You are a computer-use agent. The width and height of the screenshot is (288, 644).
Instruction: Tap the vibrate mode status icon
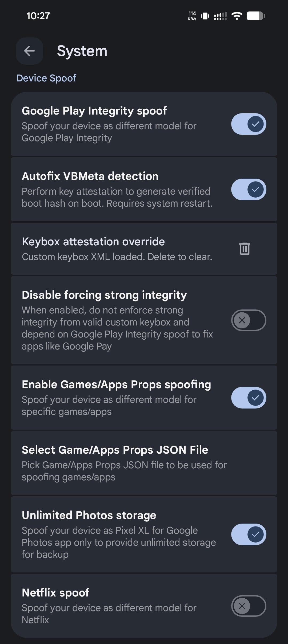click(x=205, y=16)
